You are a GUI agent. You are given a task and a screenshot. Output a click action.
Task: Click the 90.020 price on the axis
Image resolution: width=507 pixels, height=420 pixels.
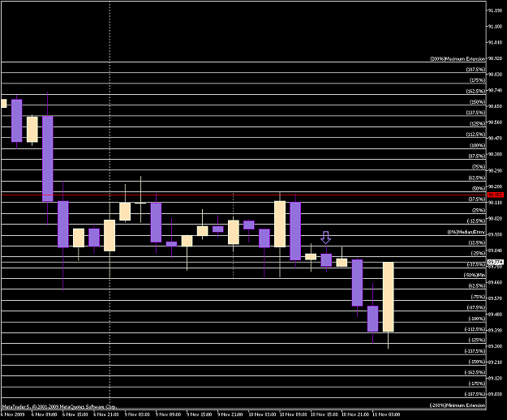[x=495, y=218]
